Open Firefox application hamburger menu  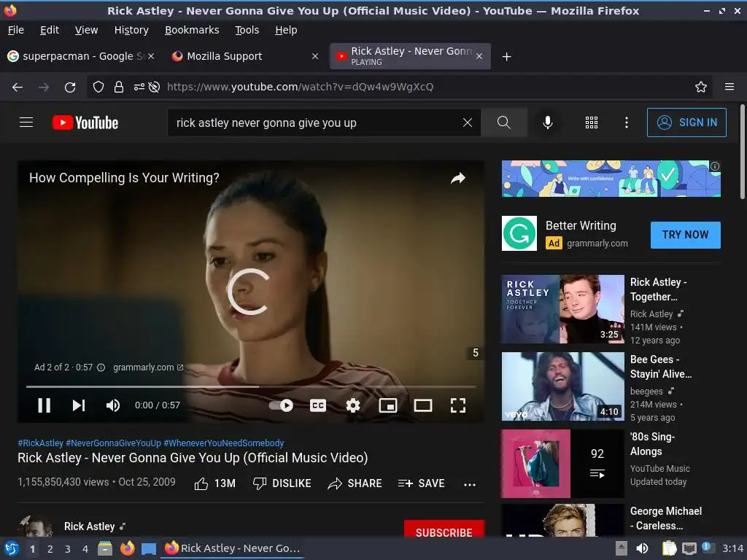(729, 87)
